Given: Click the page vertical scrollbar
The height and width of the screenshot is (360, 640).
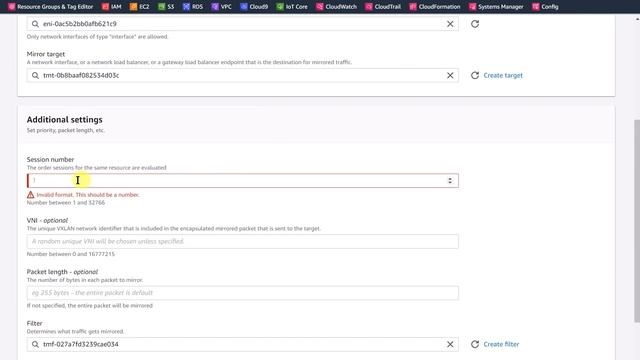Looking at the screenshot, I should pos(637,220).
